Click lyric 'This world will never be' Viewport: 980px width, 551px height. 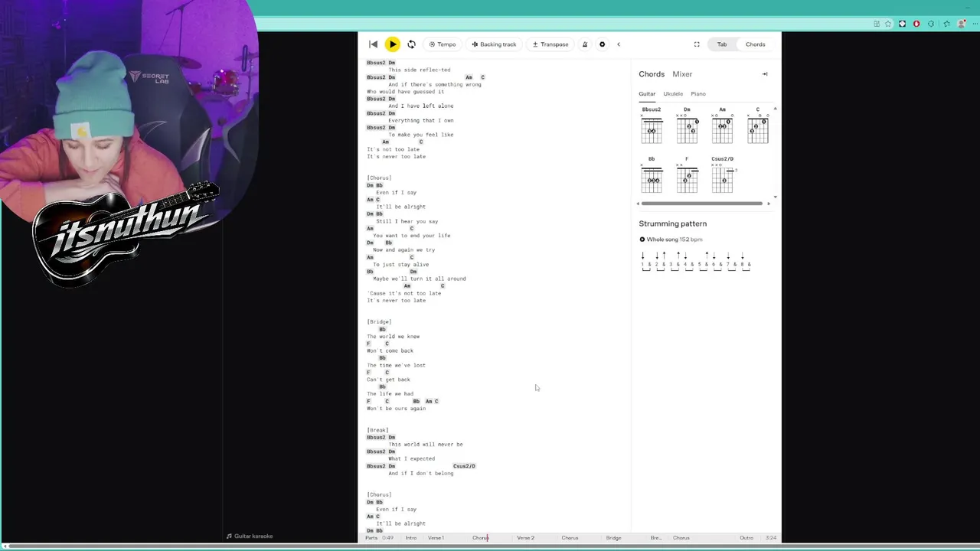[x=425, y=445]
